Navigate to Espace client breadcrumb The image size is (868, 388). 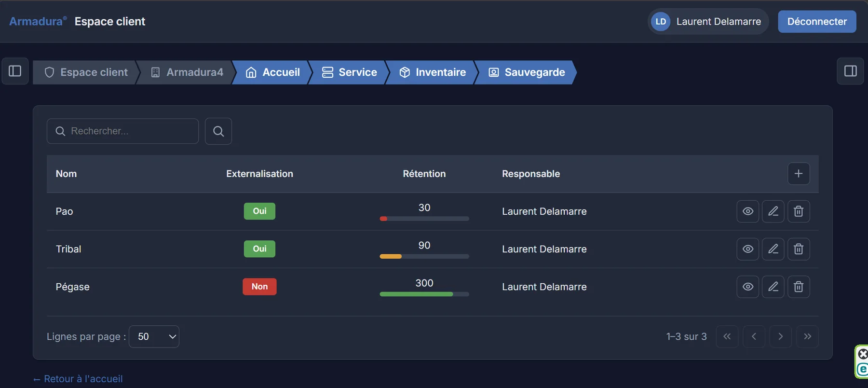[x=86, y=72]
